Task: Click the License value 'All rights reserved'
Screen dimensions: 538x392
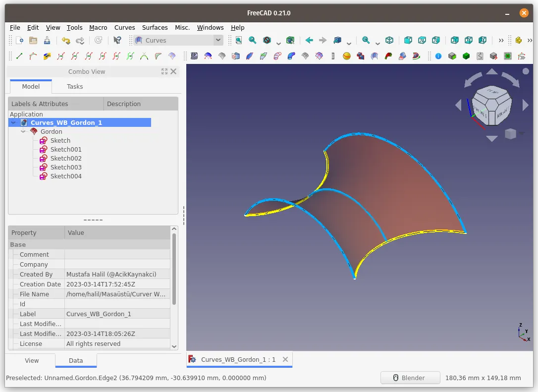Action: click(x=93, y=343)
